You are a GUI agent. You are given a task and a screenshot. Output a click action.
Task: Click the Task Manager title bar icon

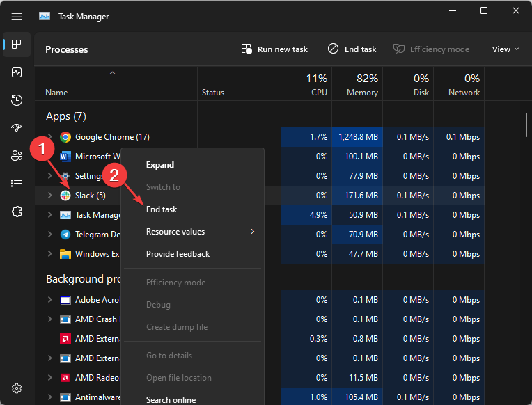(45, 16)
